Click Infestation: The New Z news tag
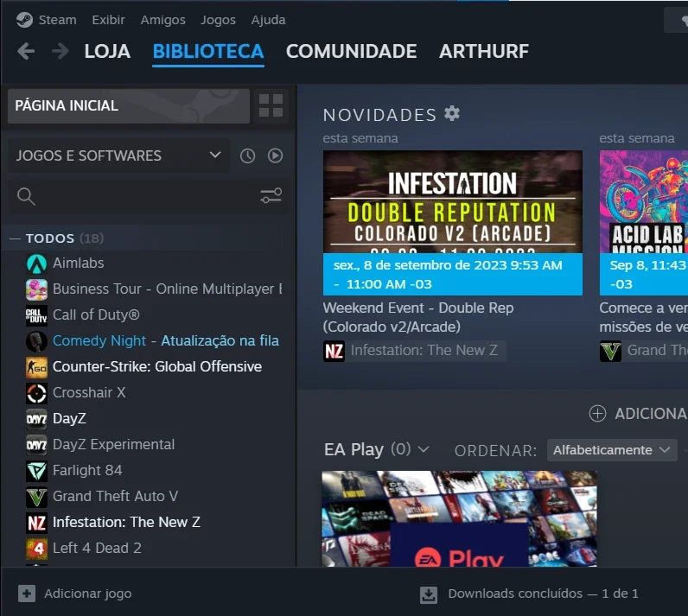This screenshot has height=616, width=688. (x=415, y=351)
